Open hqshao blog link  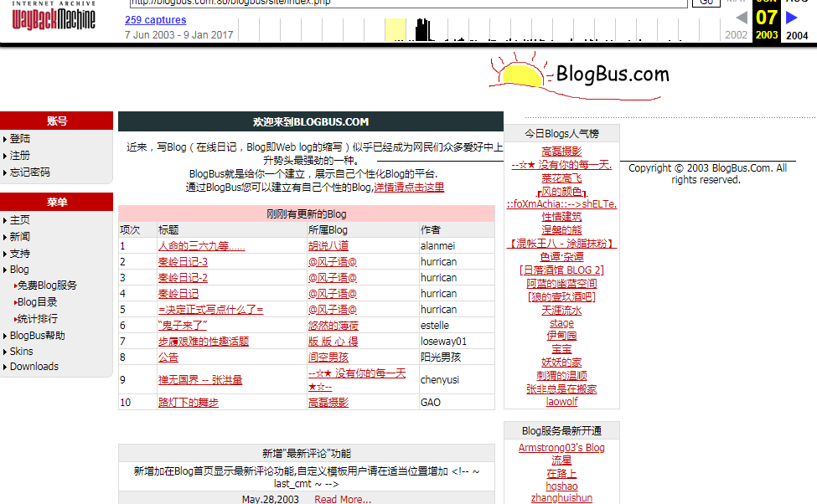561,486
